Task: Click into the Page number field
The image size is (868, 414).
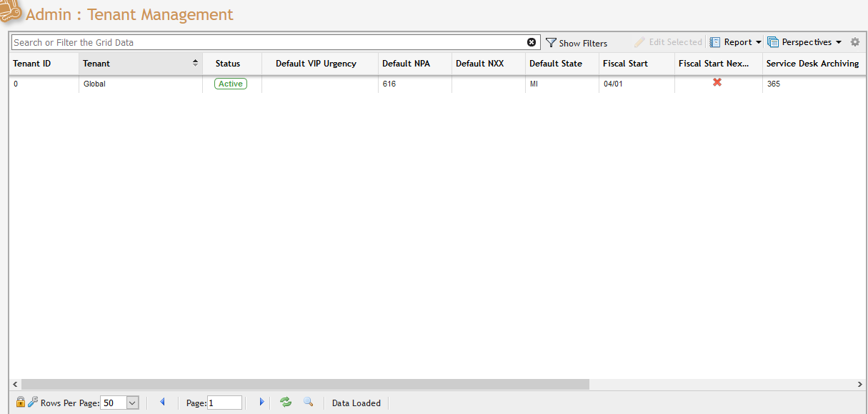Action: 224,403
